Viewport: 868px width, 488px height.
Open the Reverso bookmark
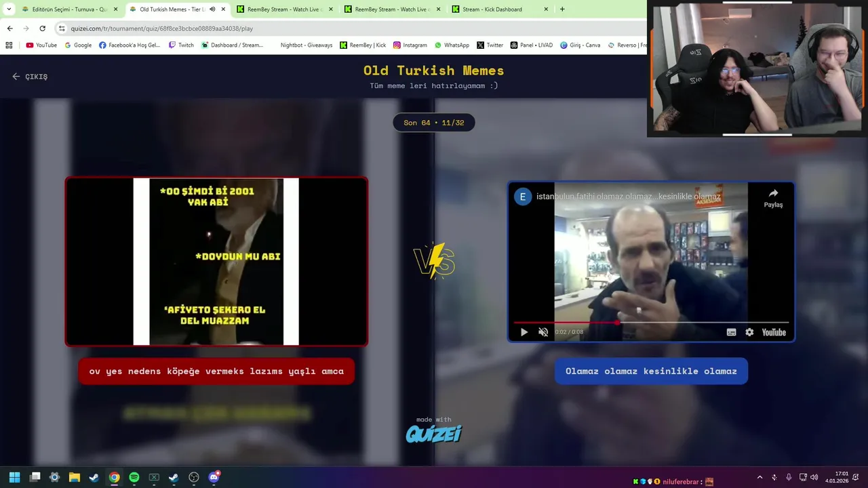tap(627, 45)
